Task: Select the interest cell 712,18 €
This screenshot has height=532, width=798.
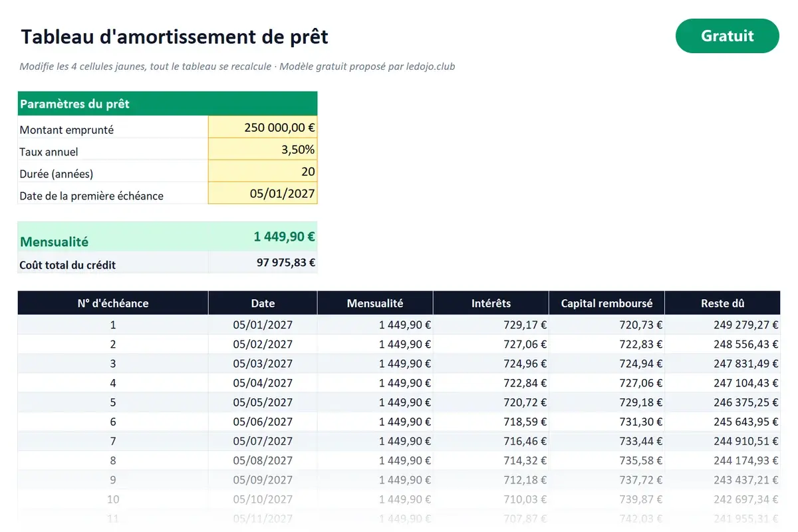Action: (x=491, y=479)
